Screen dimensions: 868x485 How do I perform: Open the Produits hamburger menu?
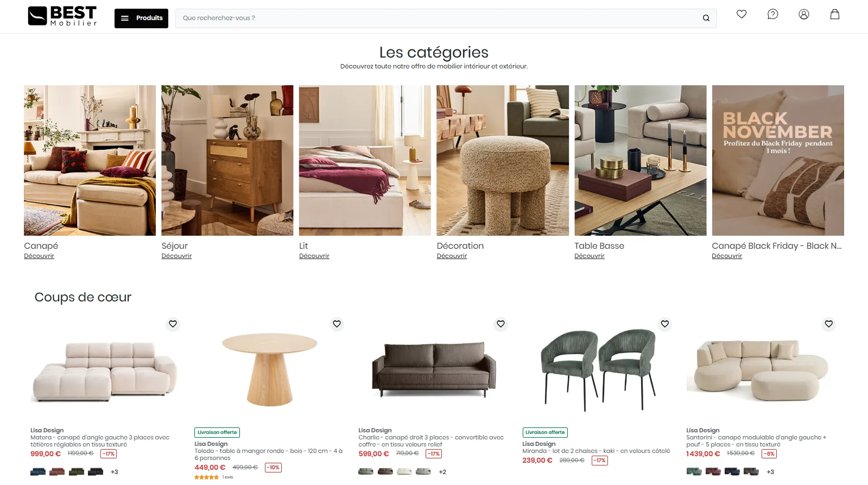[141, 18]
